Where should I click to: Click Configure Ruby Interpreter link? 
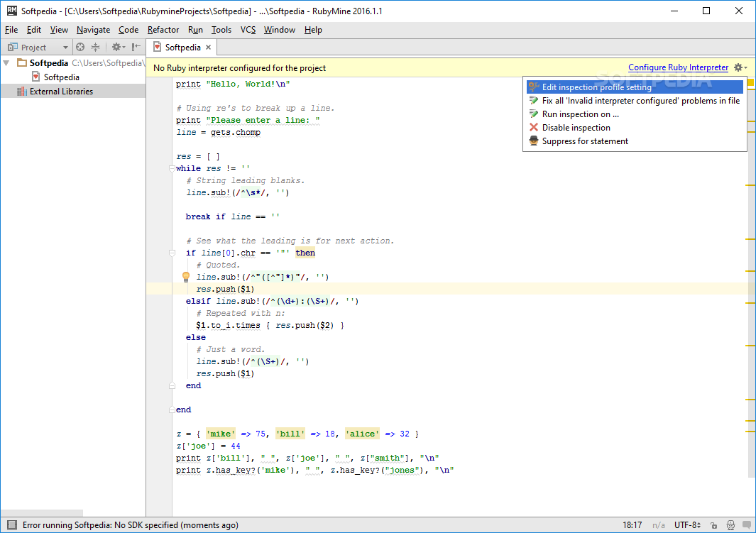tap(678, 67)
